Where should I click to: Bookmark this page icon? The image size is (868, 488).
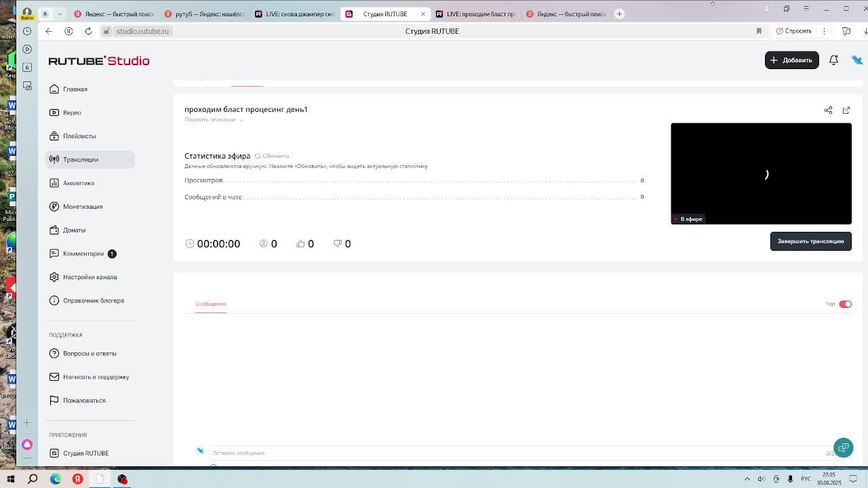pyautogui.click(x=759, y=31)
